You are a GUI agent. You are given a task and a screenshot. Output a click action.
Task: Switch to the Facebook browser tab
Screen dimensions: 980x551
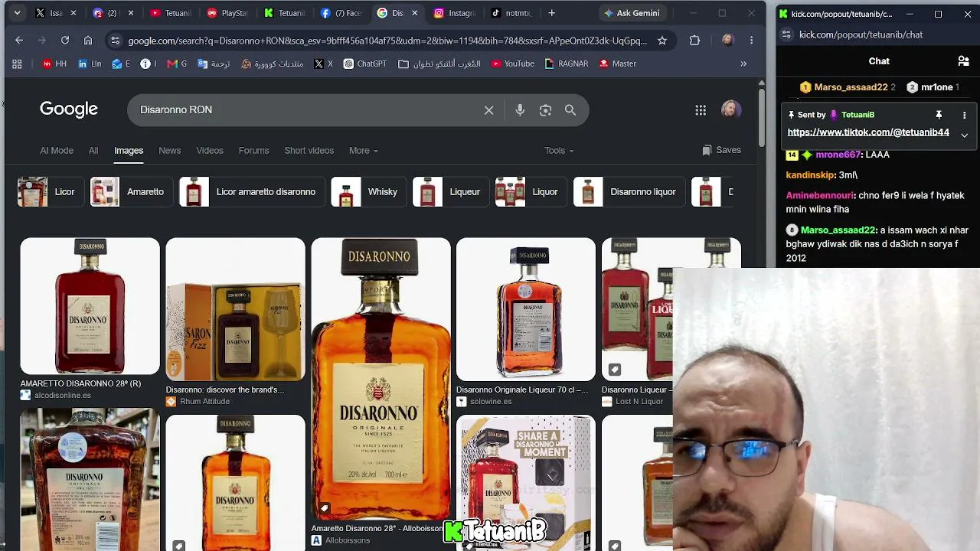[341, 13]
